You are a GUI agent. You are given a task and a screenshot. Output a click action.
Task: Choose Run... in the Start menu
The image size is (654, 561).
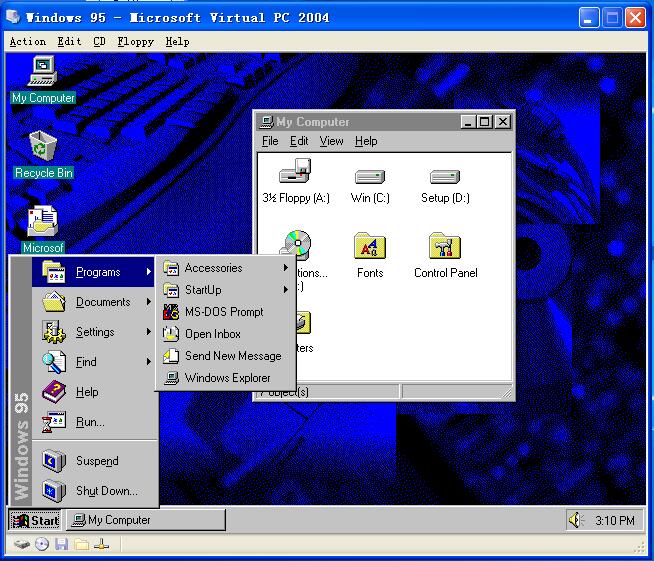[x=96, y=422]
